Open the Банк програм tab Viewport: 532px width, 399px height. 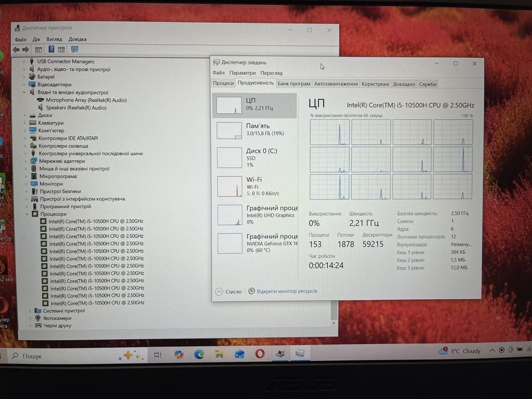294,83
